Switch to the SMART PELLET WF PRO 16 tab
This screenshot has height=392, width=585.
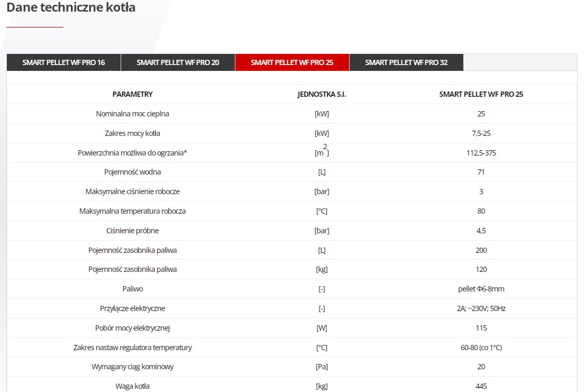click(x=63, y=62)
